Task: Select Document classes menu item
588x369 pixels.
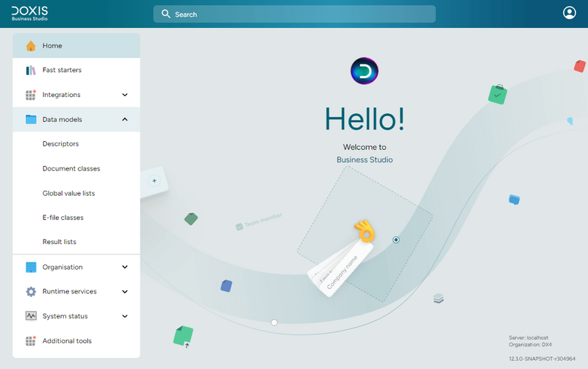Action: click(x=71, y=168)
